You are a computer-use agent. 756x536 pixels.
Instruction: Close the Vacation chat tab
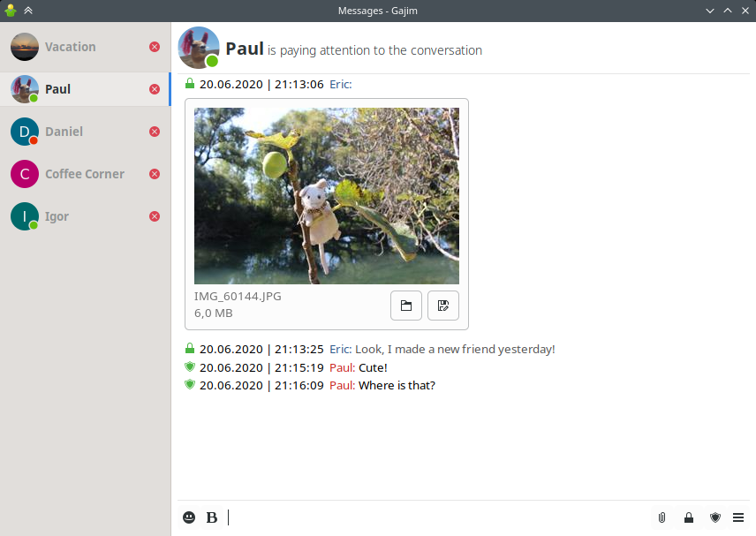[155, 47]
